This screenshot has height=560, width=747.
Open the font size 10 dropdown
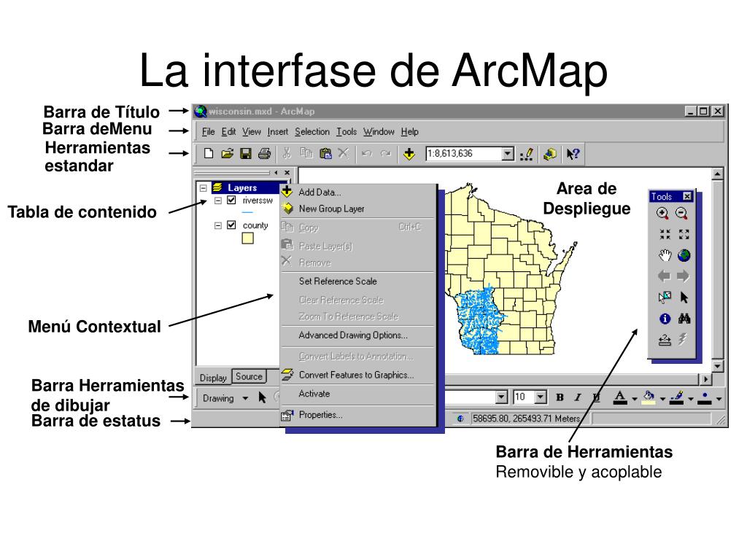tap(541, 397)
